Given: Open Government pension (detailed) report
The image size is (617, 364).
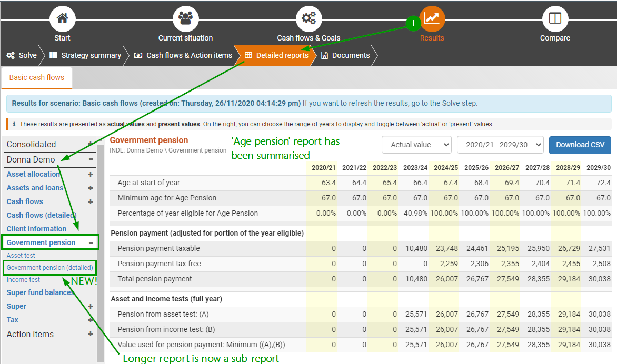Looking at the screenshot, I should point(50,268).
